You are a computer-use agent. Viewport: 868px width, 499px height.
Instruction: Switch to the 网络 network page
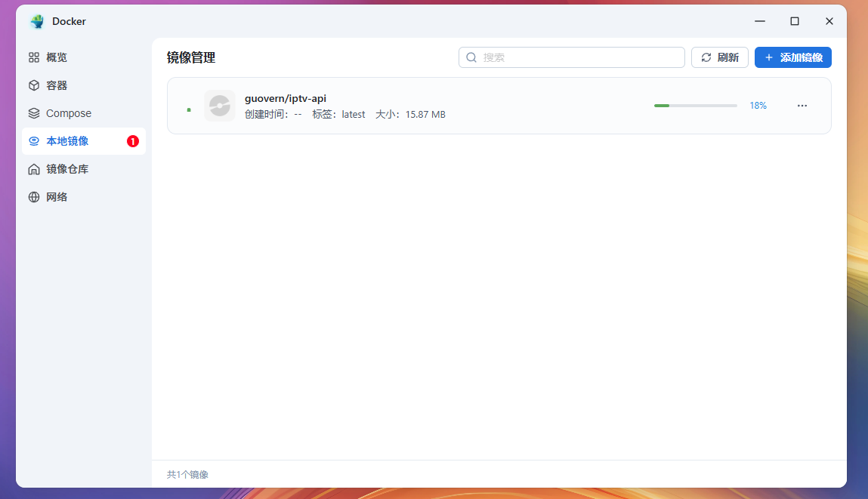click(84, 197)
